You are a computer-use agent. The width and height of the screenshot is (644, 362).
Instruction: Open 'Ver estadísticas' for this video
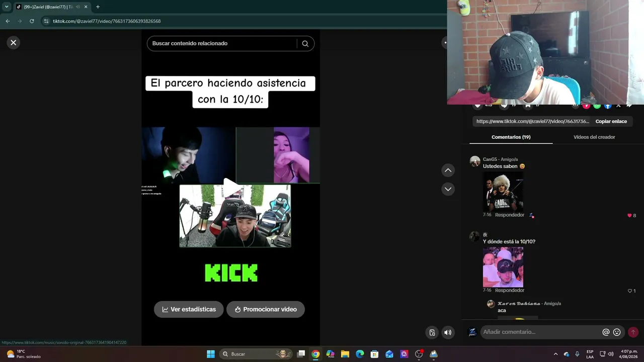click(x=189, y=309)
